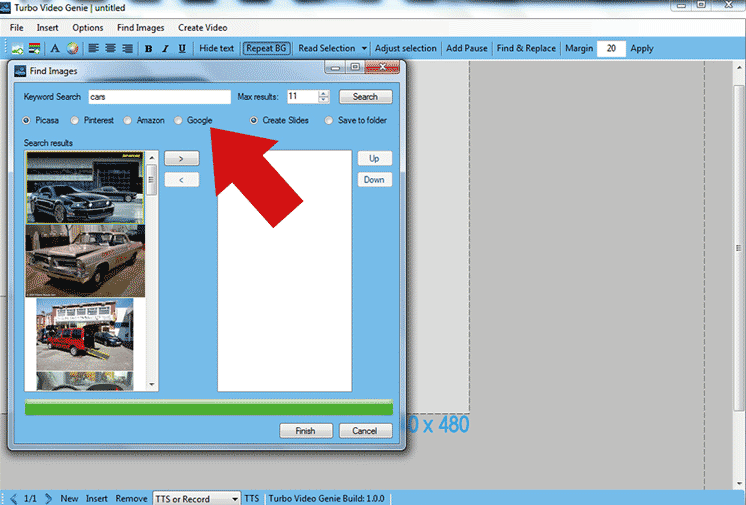The height and width of the screenshot is (505, 746).
Task: Click the main window vertical scrollbar thumb
Action: [x=738, y=248]
